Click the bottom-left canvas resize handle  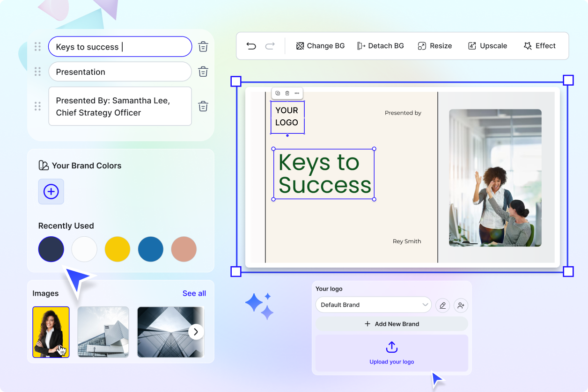point(236,271)
